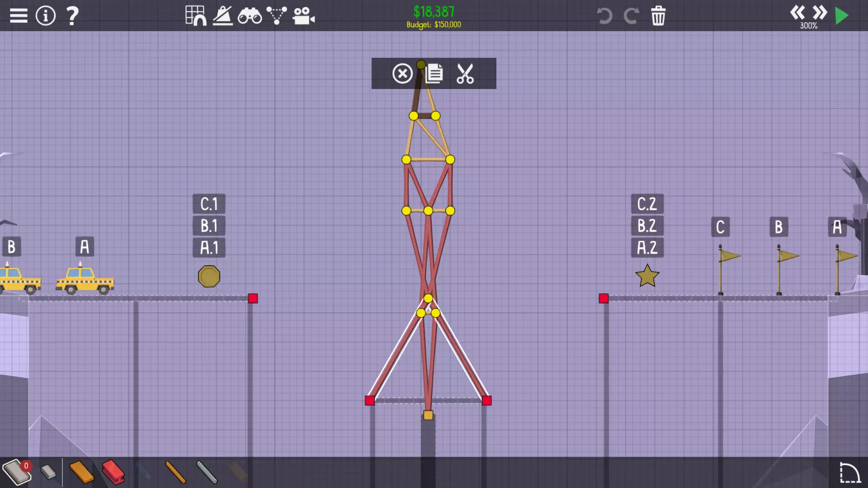Increase the simulation speed
The height and width of the screenshot is (488, 868).
click(x=820, y=12)
